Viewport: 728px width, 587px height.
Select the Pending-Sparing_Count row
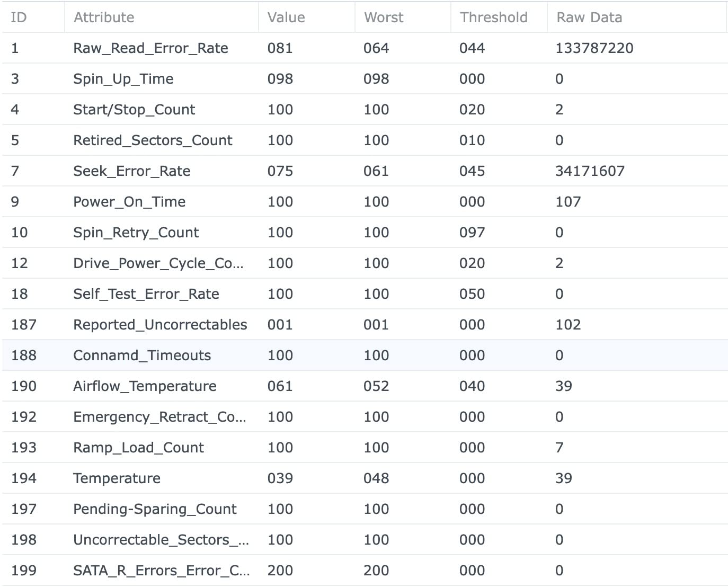[x=365, y=509]
